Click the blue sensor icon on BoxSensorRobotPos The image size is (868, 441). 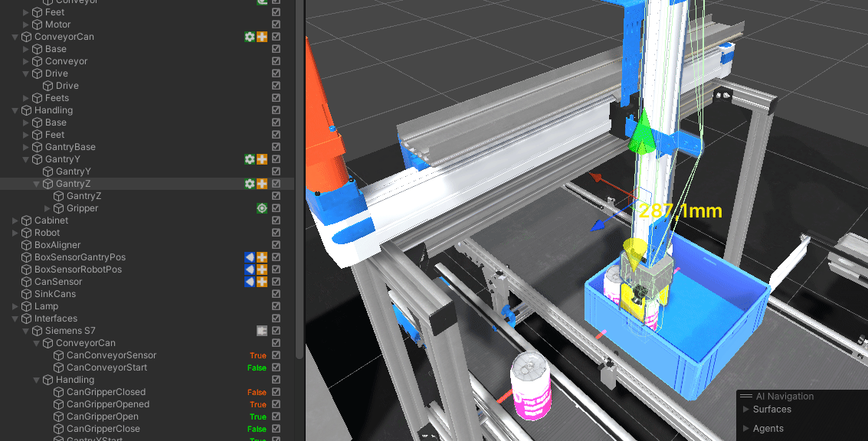pos(249,269)
